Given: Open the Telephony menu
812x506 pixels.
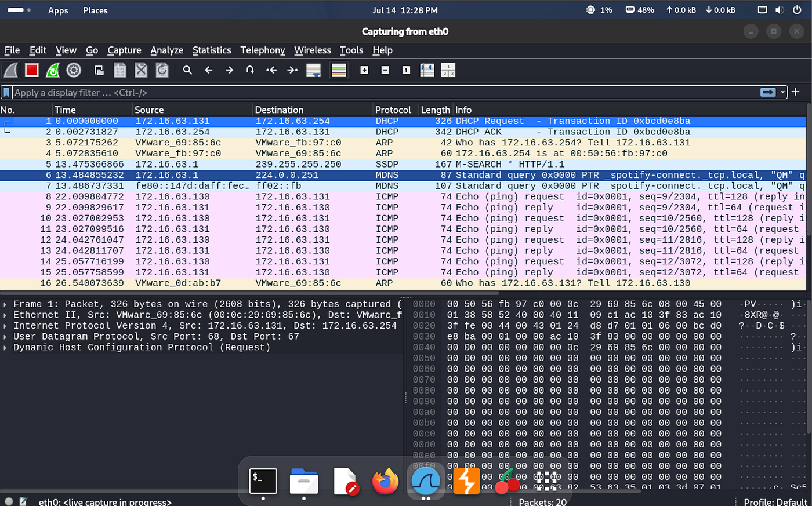Looking at the screenshot, I should (x=263, y=50).
